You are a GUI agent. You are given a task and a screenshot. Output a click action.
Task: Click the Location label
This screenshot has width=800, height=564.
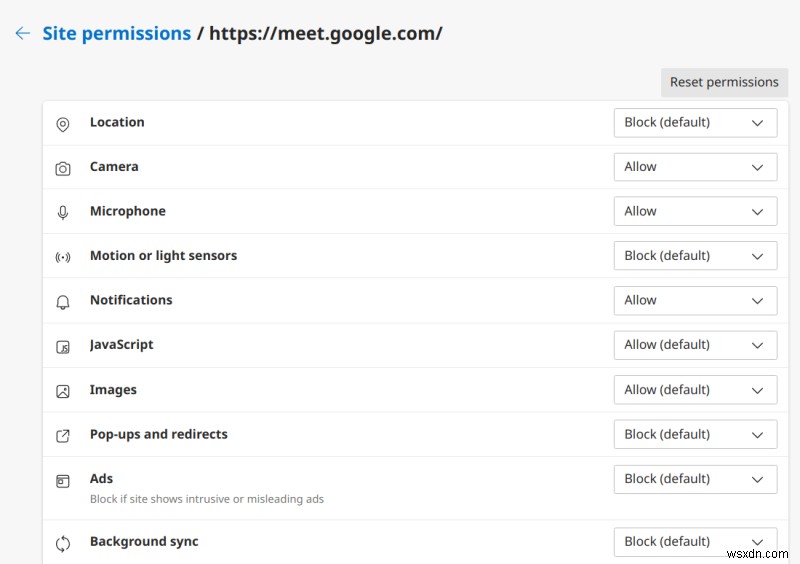[117, 122]
